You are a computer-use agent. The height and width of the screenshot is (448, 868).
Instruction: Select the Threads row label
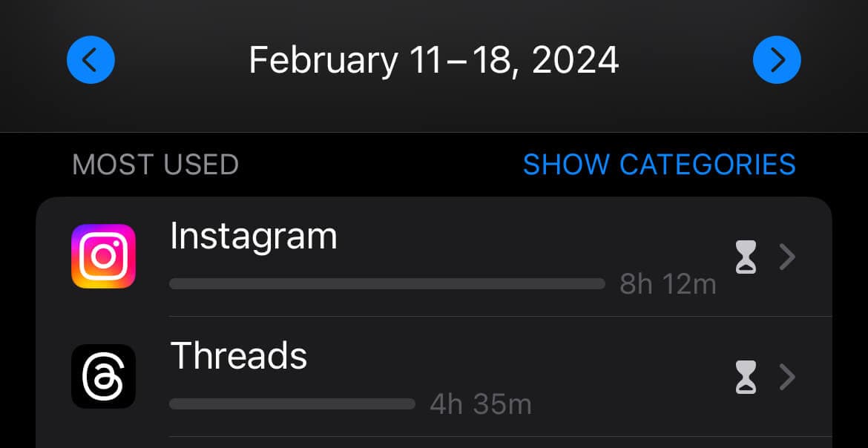point(239,356)
